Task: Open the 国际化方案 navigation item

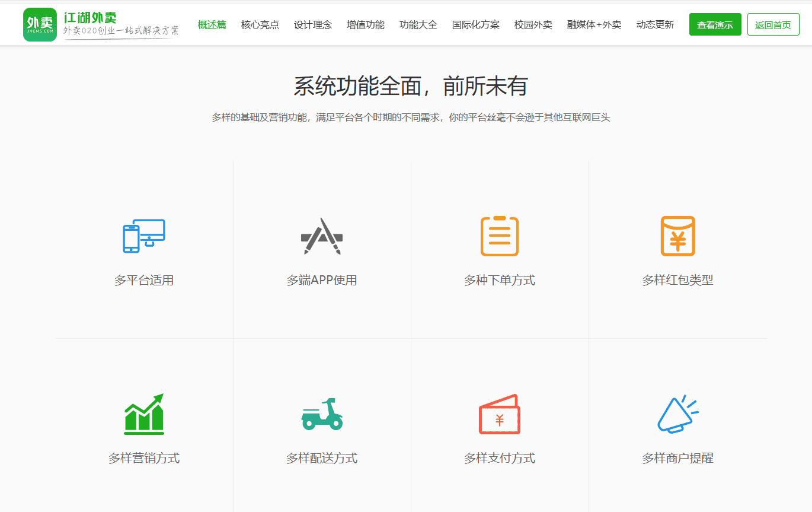Action: (x=476, y=25)
